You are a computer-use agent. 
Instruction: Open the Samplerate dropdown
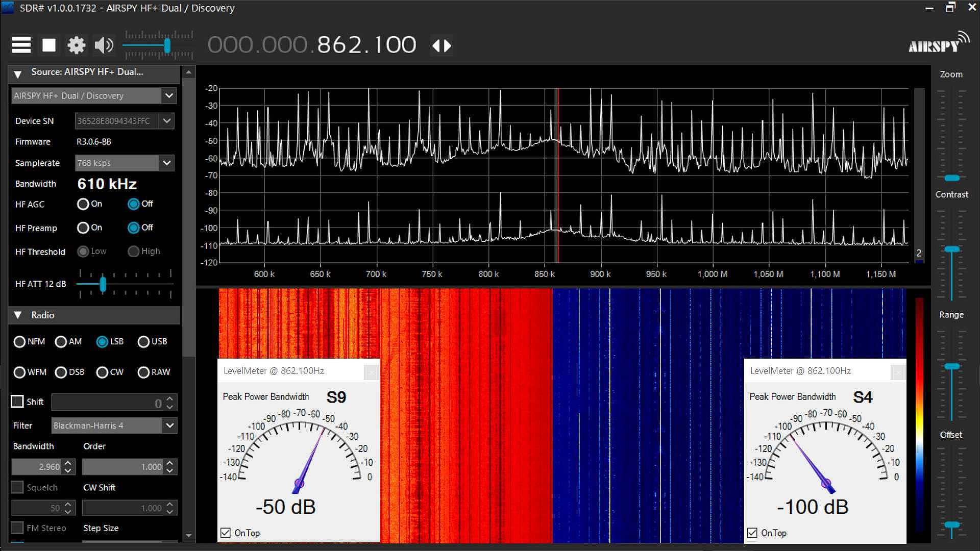pos(166,163)
